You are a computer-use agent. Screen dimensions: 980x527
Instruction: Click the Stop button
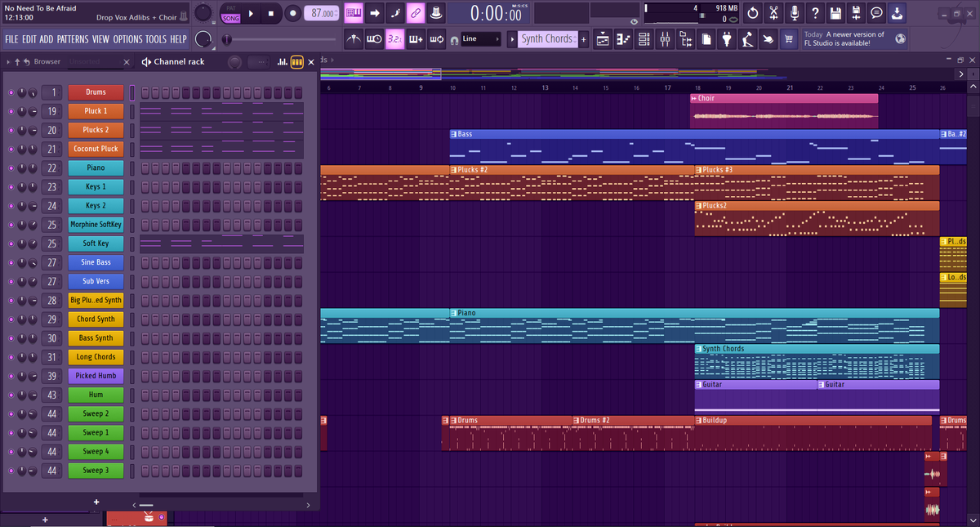click(271, 13)
